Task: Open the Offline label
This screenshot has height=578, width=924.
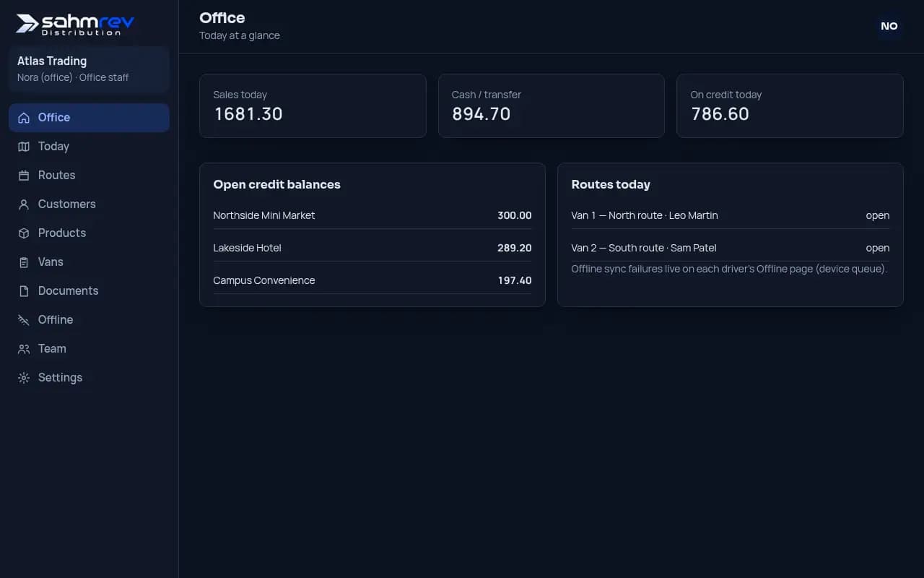Action: [56, 319]
